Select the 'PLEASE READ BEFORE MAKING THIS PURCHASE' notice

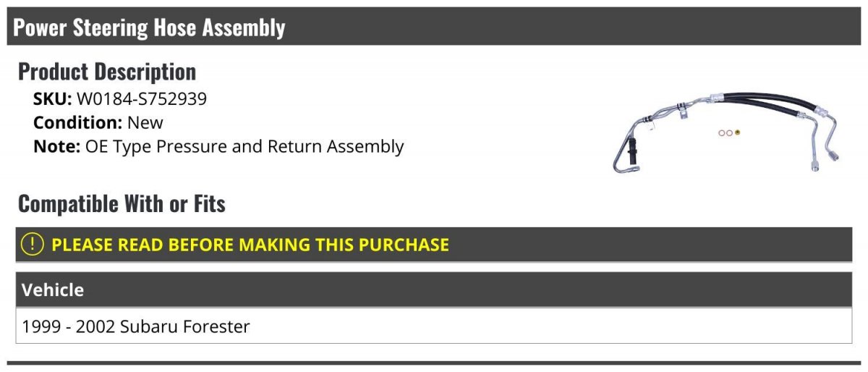coord(250,245)
